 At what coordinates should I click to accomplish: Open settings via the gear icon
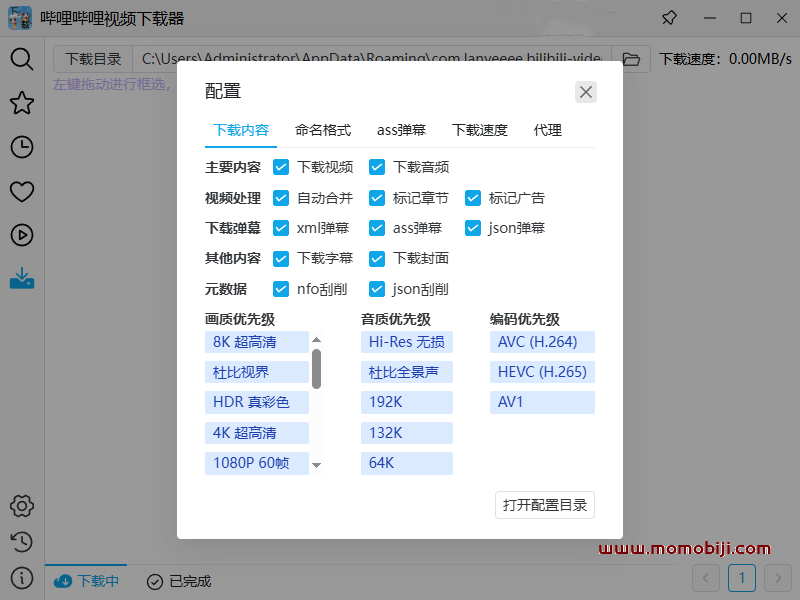(x=21, y=506)
